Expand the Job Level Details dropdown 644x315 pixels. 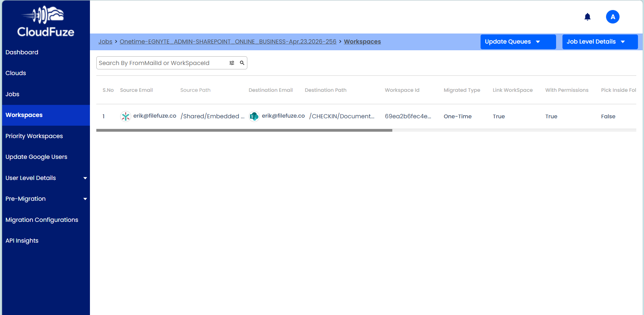point(600,42)
